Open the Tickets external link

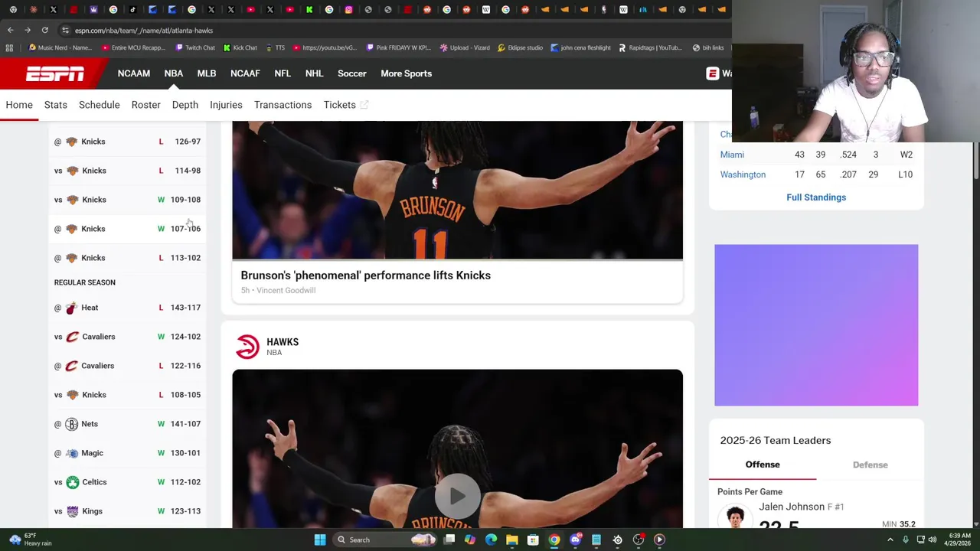pyautogui.click(x=346, y=105)
